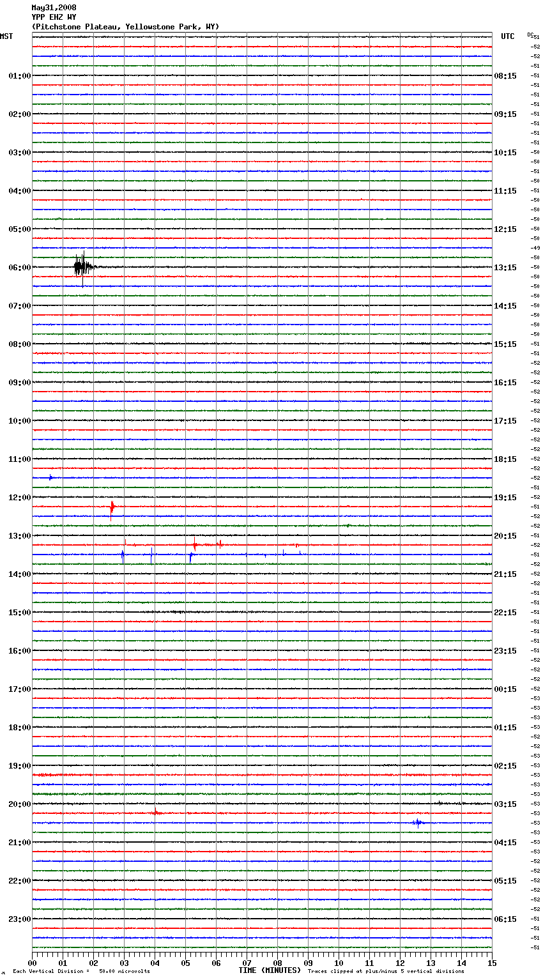Select the 18:00 MST time label
This screenshot has height=980, width=543.
[20, 728]
